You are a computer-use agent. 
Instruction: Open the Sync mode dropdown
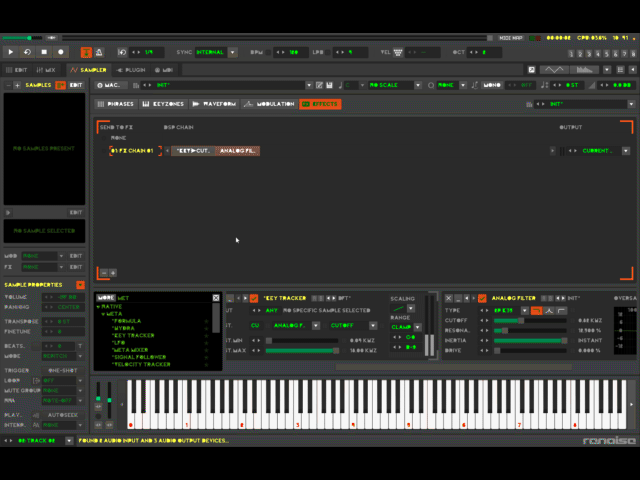(233, 52)
